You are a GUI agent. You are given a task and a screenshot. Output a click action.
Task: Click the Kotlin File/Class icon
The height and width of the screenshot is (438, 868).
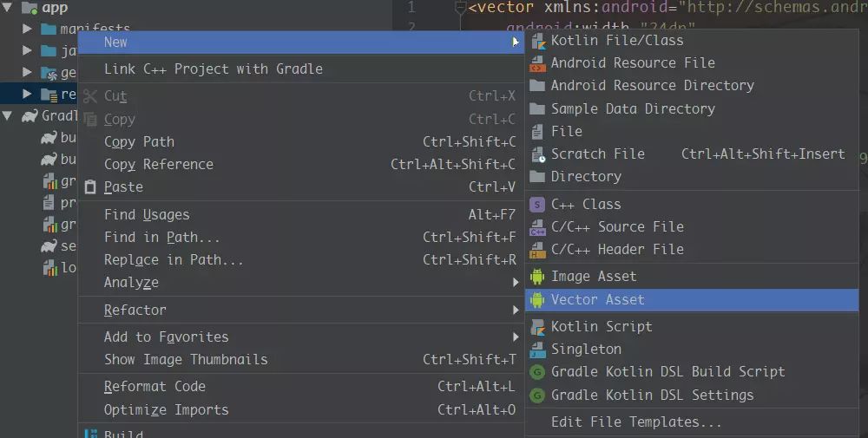click(x=537, y=40)
